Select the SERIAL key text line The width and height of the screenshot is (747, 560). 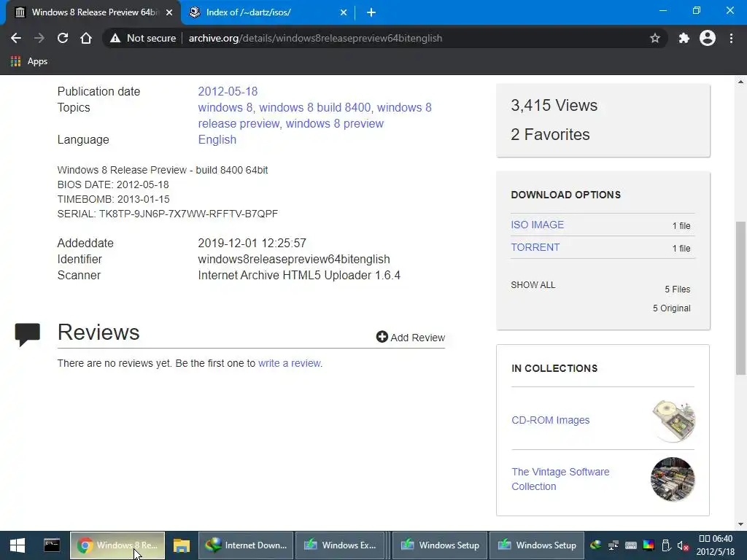coord(168,214)
